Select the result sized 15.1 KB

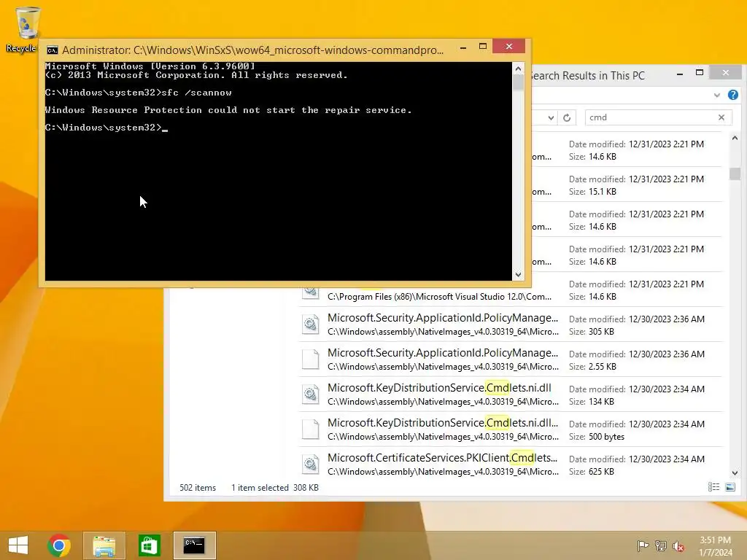pyautogui.click(x=627, y=184)
